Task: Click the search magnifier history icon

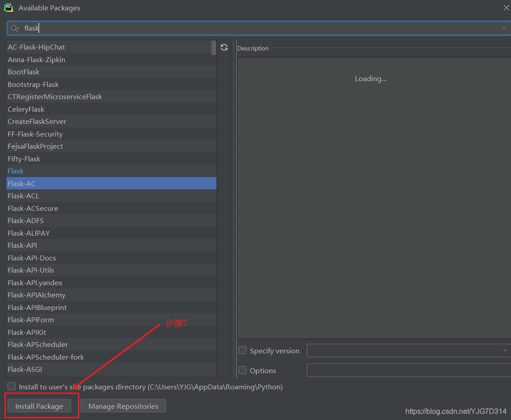Action: click(x=15, y=29)
